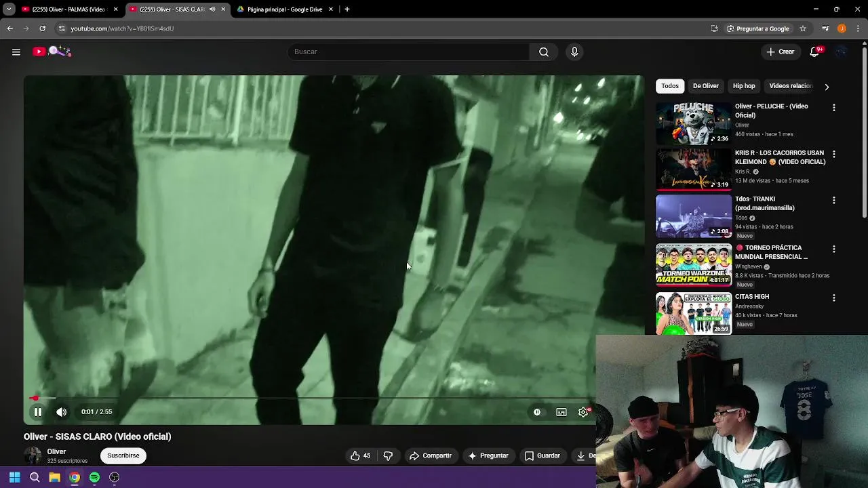Open the Windows Start menu
Viewport: 868px width, 488px height.
[14, 477]
